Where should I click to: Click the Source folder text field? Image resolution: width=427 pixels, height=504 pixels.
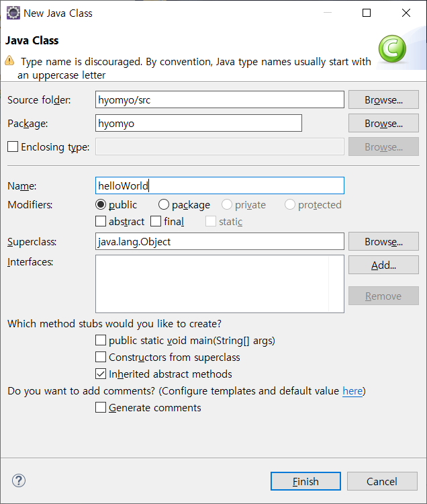point(220,99)
